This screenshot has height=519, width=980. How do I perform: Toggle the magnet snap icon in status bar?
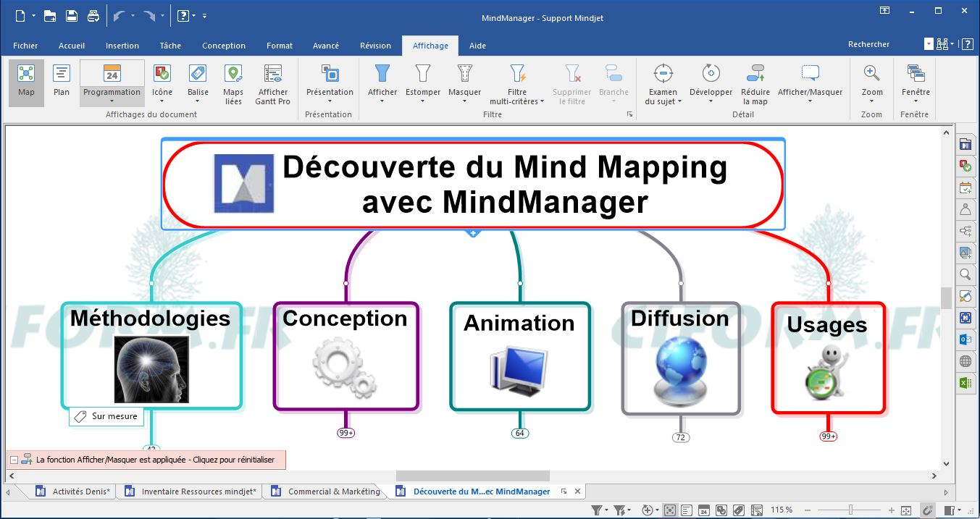click(926, 510)
